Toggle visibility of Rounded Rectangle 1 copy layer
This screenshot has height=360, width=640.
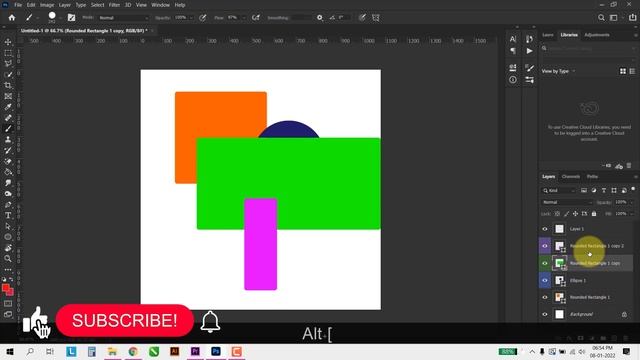(x=545, y=263)
